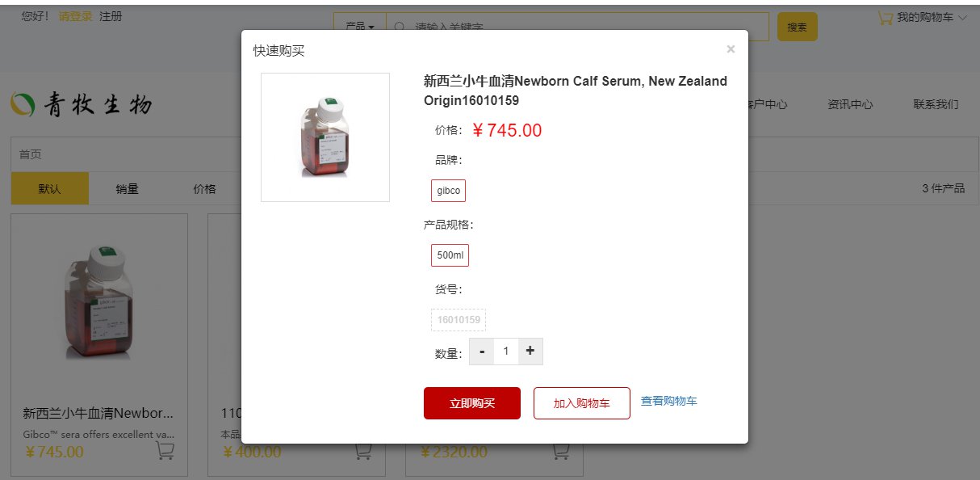
Task: Click the red 立即购买 button
Action: point(472,403)
